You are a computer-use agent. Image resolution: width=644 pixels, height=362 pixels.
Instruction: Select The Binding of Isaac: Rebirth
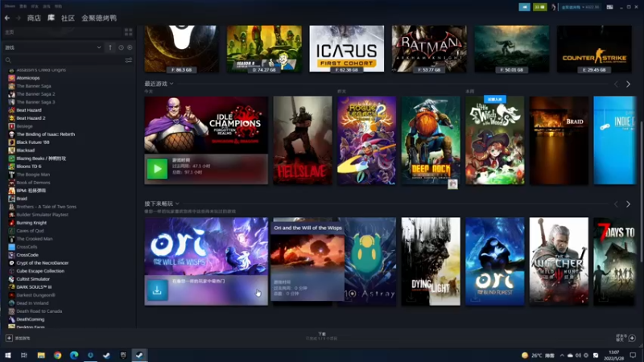pyautogui.click(x=46, y=134)
